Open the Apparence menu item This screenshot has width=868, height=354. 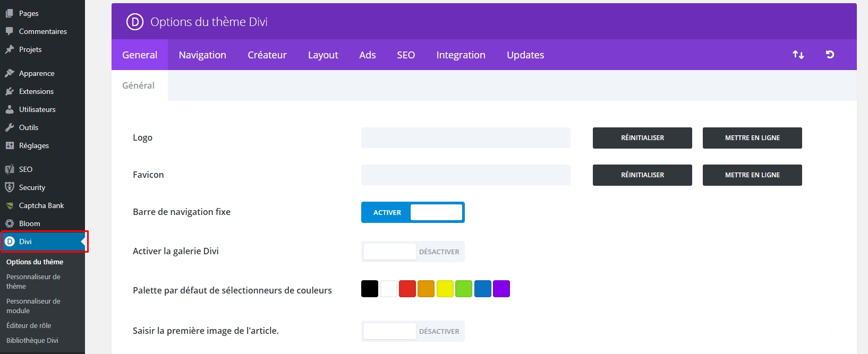point(42,73)
